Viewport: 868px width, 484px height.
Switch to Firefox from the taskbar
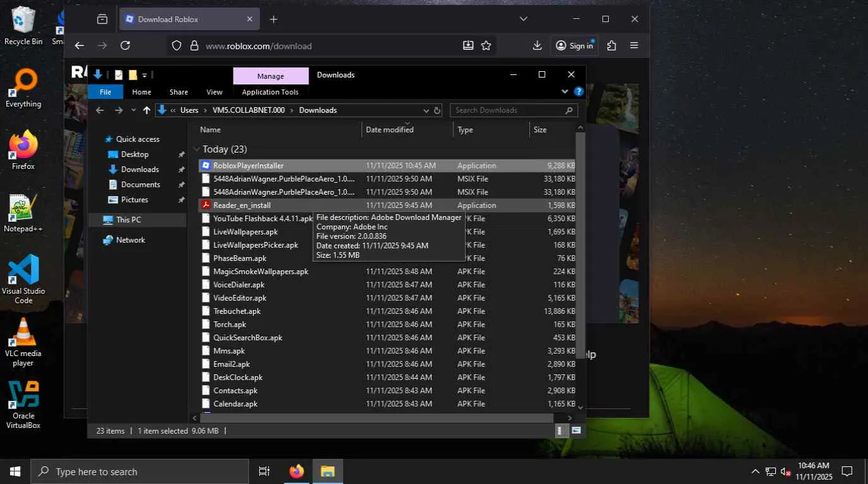click(296, 471)
